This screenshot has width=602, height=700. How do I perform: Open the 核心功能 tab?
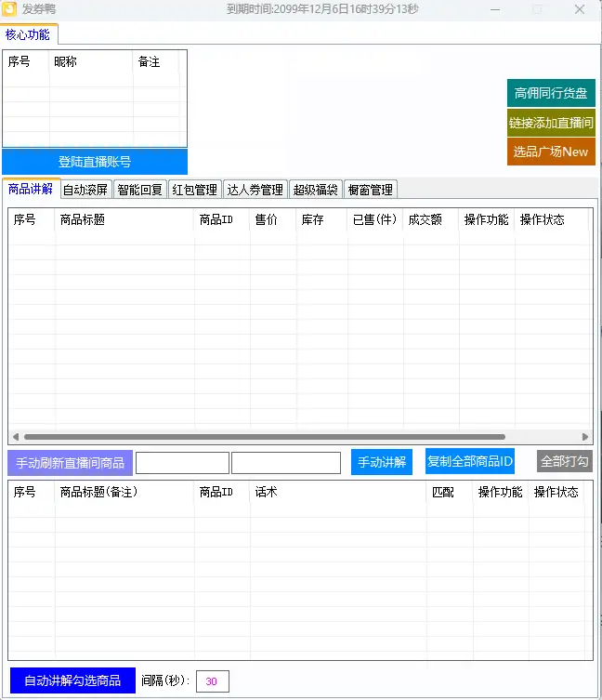(29, 34)
